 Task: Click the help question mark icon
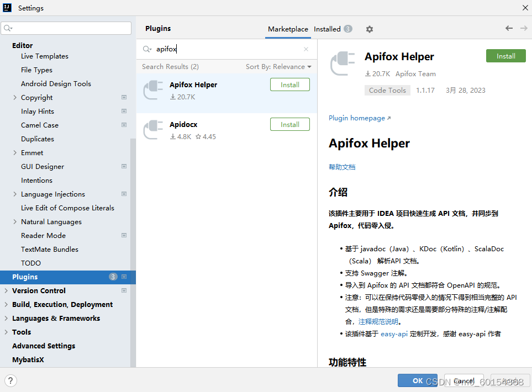[10, 380]
